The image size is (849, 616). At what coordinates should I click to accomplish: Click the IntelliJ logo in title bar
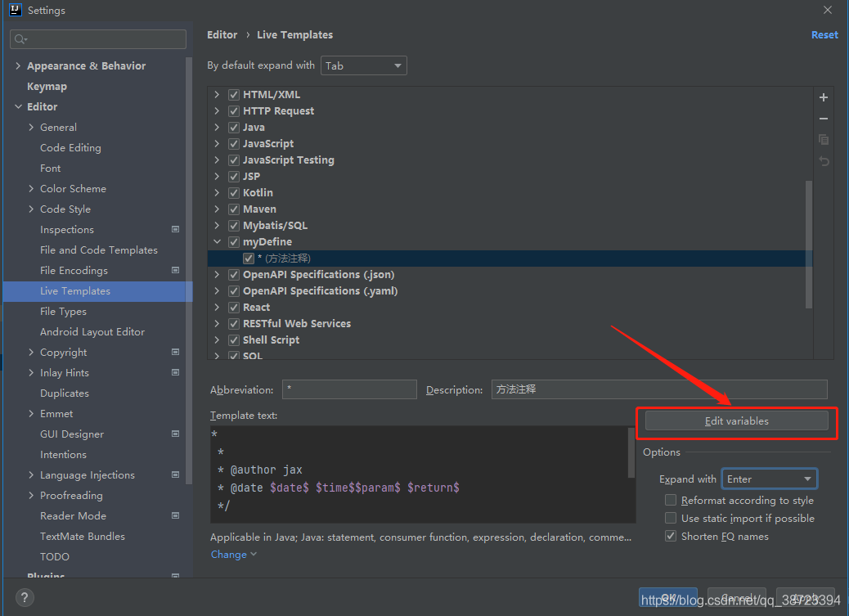[16, 10]
